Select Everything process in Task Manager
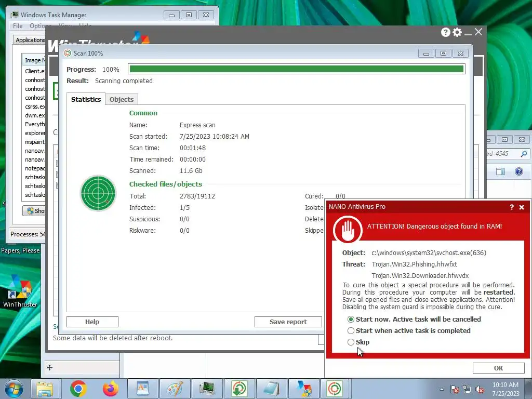 coord(35,124)
